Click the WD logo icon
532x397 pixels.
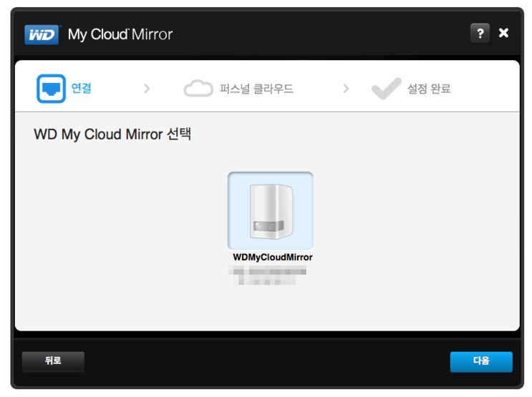42,34
